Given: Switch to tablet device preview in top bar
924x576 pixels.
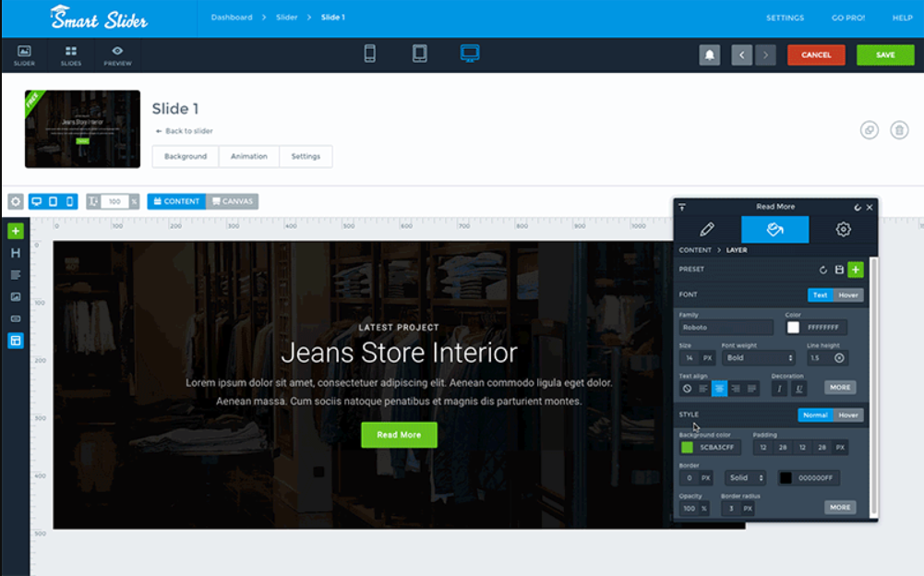Looking at the screenshot, I should [420, 54].
